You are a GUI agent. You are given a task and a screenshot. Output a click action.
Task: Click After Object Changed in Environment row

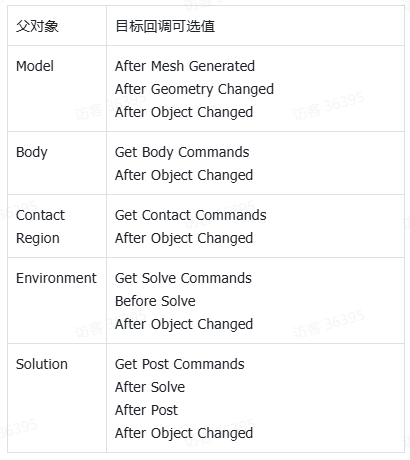click(x=184, y=324)
